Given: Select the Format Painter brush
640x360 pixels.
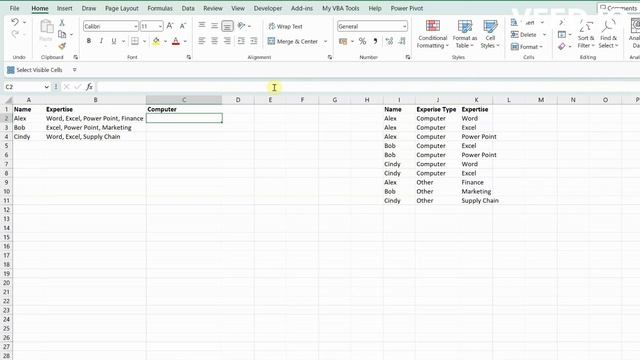Looking at the screenshot, I should pos(62,46).
